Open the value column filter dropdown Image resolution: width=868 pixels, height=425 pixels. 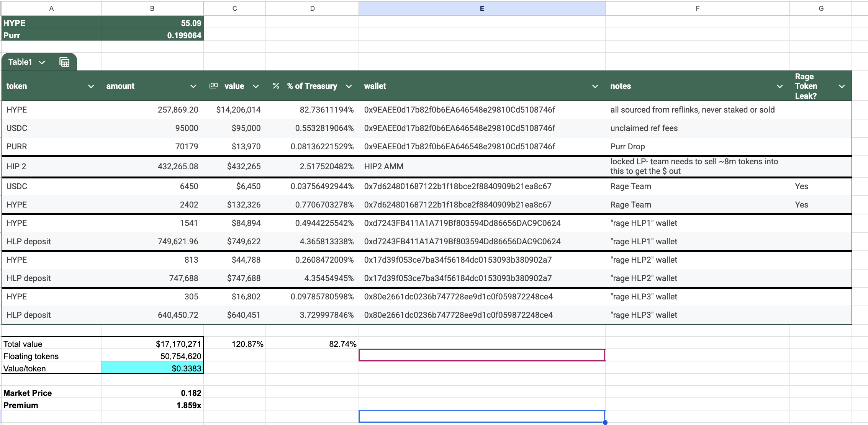click(255, 86)
